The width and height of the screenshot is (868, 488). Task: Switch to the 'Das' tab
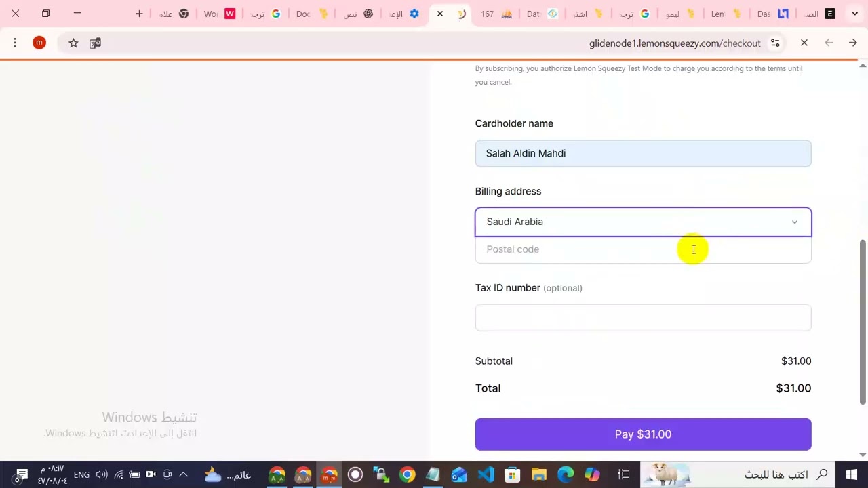[773, 14]
